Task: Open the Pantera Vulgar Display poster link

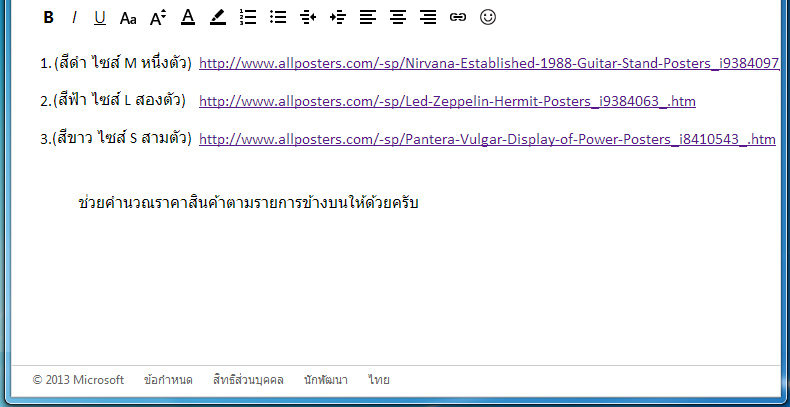Action: pos(487,140)
